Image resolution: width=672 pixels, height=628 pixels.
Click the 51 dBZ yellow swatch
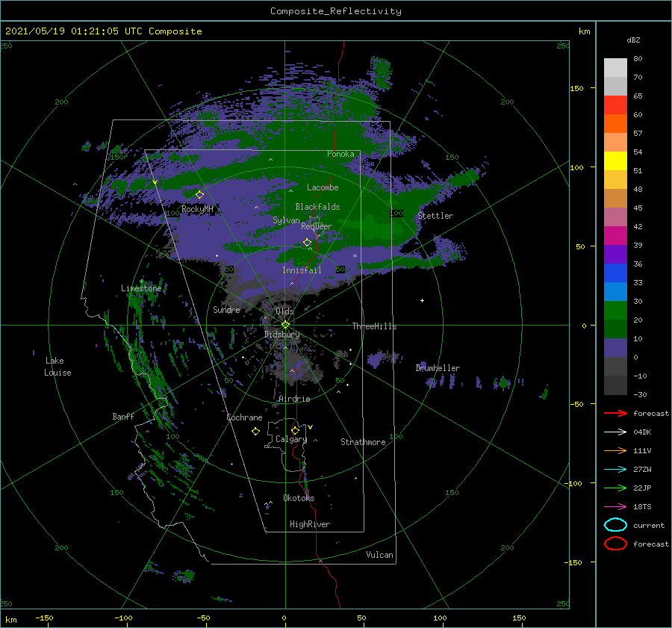pyautogui.click(x=615, y=161)
